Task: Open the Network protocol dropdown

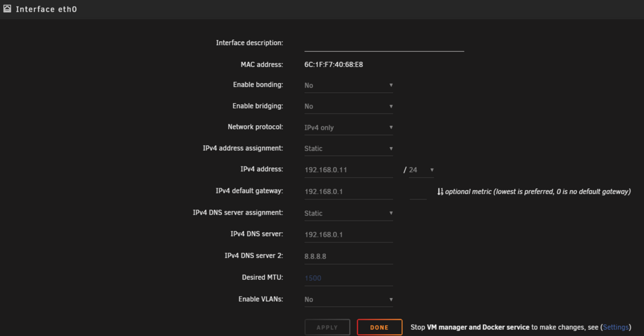Action: point(348,128)
